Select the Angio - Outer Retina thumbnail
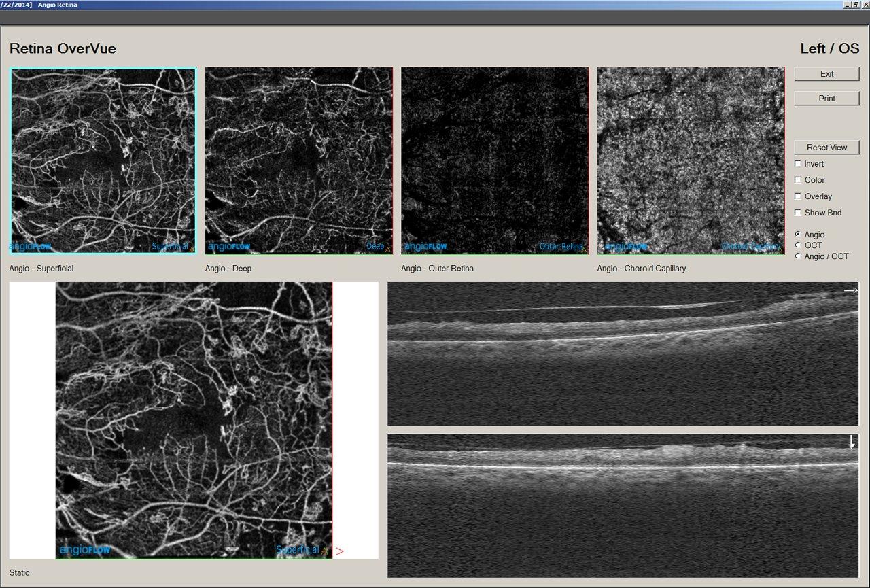The height and width of the screenshot is (588, 870). point(495,160)
